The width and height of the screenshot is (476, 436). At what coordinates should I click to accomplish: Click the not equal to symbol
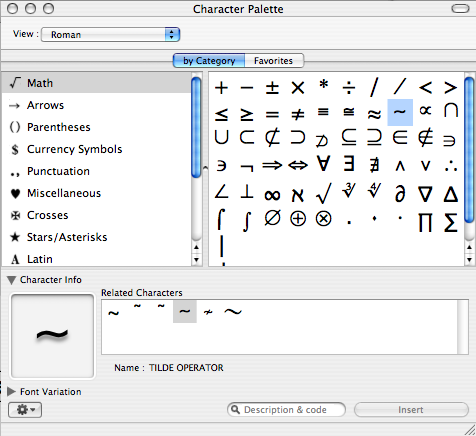tap(298, 114)
